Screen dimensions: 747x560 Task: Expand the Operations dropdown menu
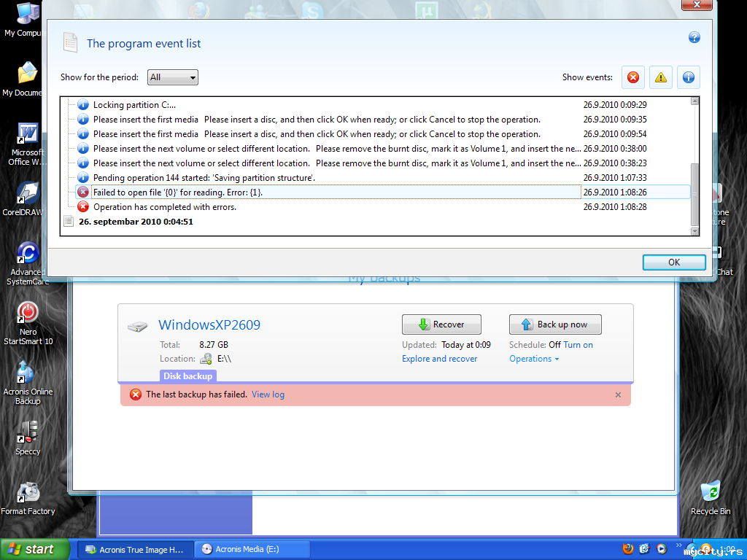point(533,359)
